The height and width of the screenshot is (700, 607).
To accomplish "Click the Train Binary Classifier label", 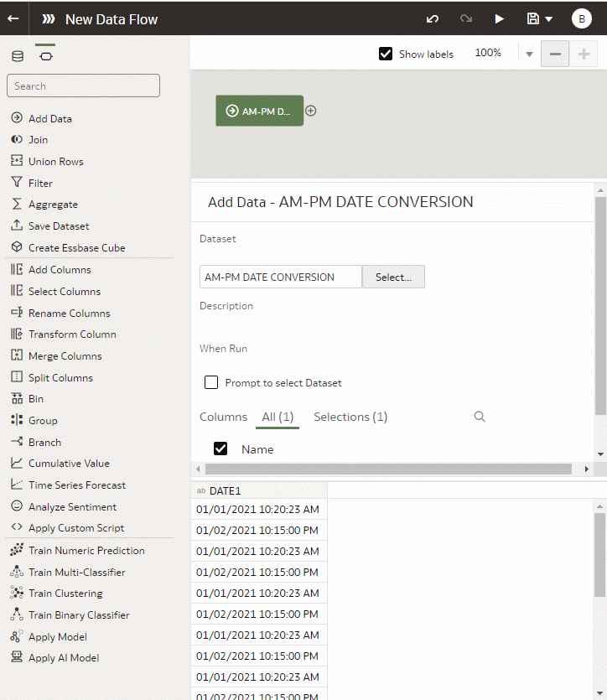I will [79, 615].
